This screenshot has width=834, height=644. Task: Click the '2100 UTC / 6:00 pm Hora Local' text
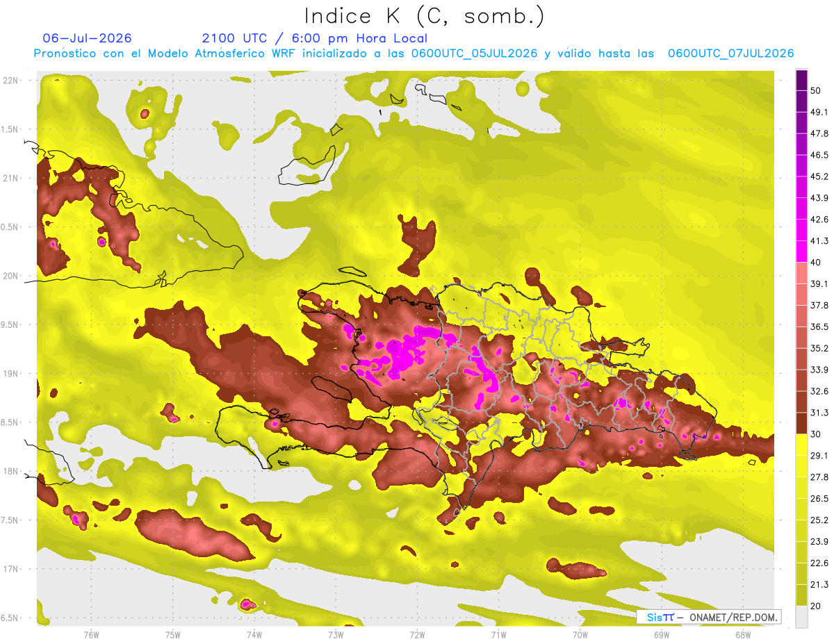[315, 38]
